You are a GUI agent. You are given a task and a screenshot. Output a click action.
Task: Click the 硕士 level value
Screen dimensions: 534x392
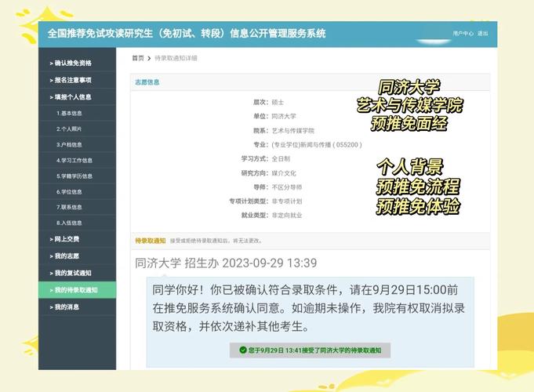[x=278, y=102]
